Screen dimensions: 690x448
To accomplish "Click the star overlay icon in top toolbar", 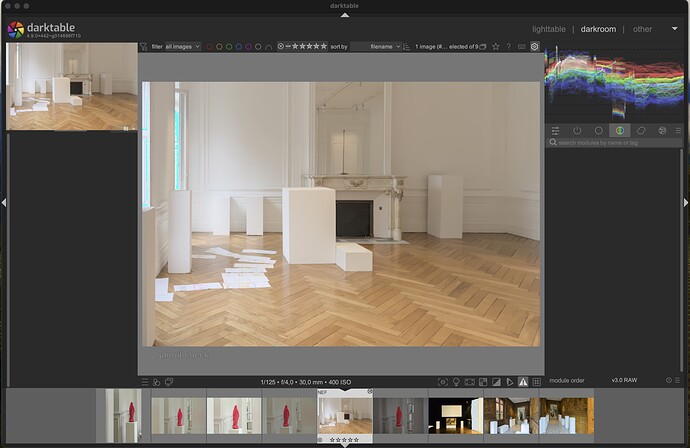I will pos(495,47).
